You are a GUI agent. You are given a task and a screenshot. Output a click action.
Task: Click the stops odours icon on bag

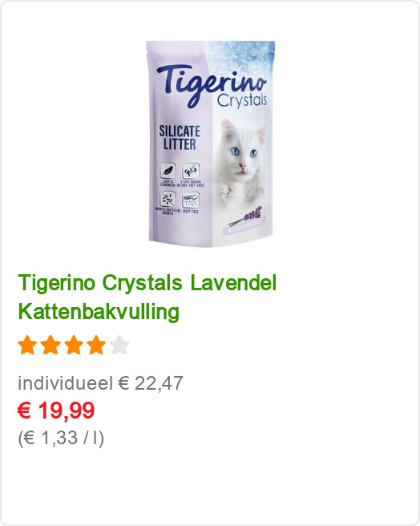pyautogui.click(x=191, y=171)
